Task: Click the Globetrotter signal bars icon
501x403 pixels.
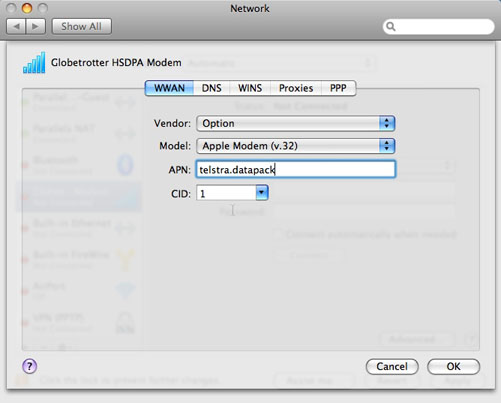Action: [34, 63]
